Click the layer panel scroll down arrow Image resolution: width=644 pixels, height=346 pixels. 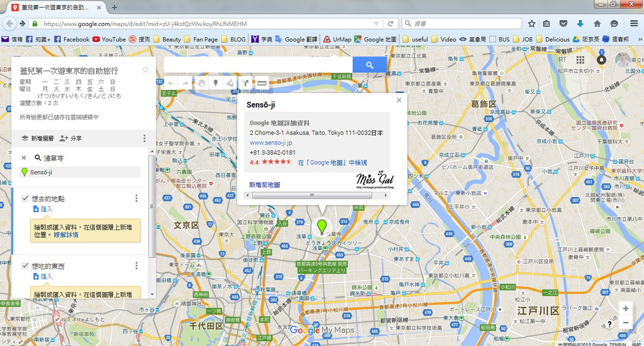pyautogui.click(x=152, y=294)
